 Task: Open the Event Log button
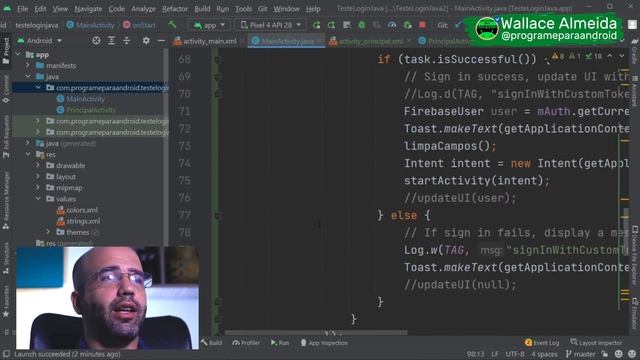(542, 343)
